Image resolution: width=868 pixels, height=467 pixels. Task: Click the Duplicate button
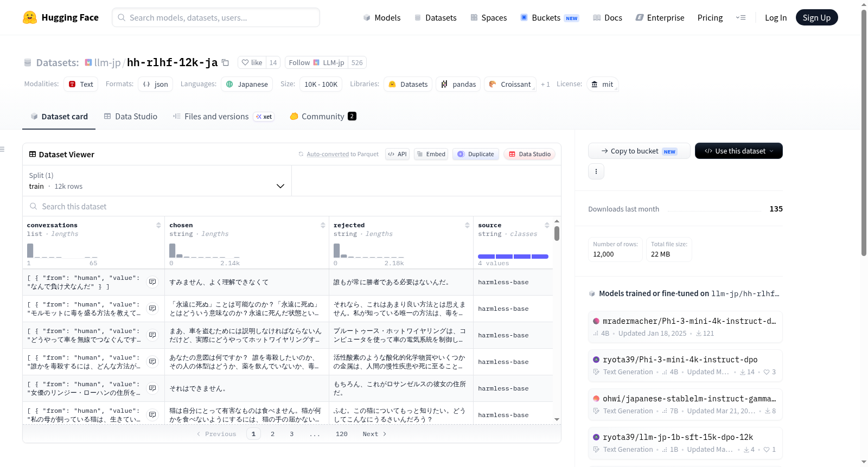click(475, 154)
